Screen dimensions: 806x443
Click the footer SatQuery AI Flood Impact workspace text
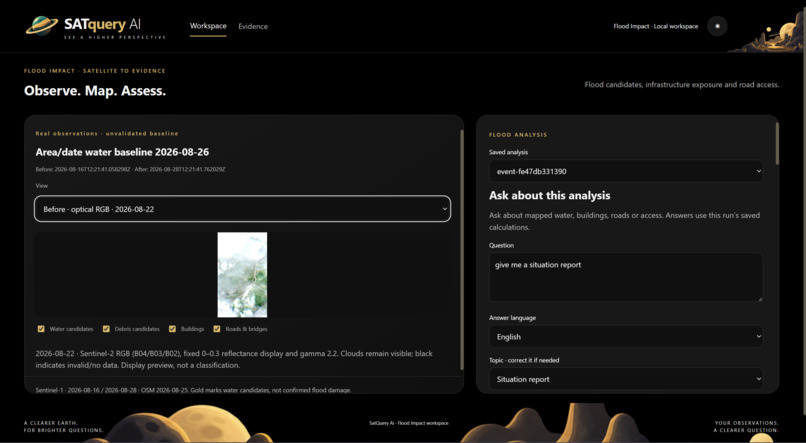(409, 423)
